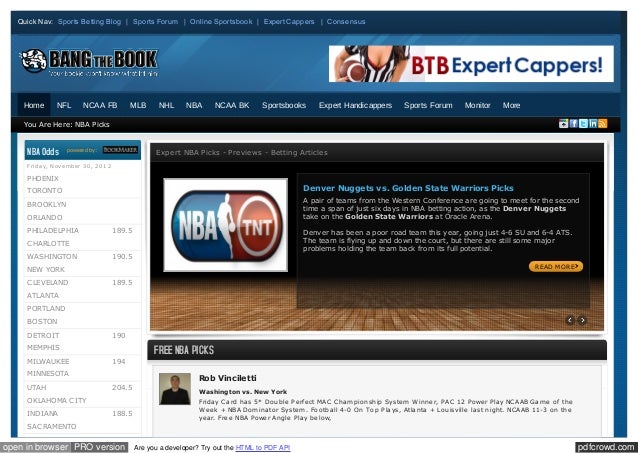
Task: Click the 194 total beside MILWAUKEE
Action: pyautogui.click(x=119, y=361)
